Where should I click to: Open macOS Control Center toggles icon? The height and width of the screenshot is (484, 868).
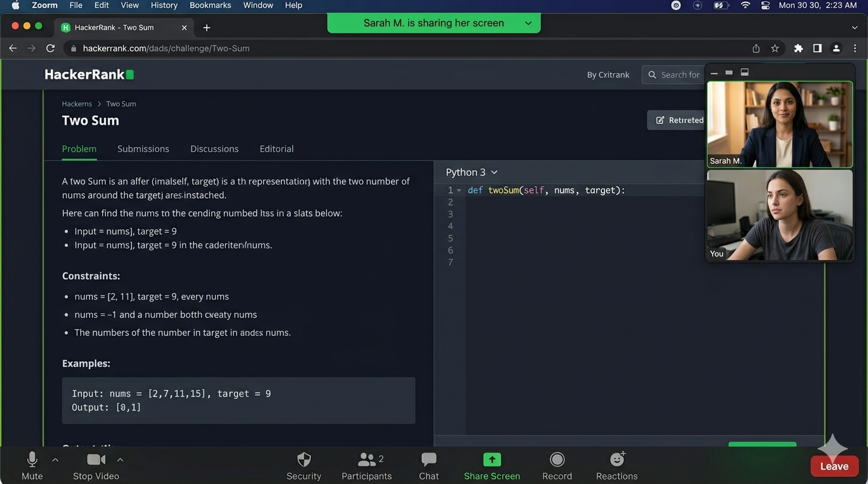tap(765, 5)
